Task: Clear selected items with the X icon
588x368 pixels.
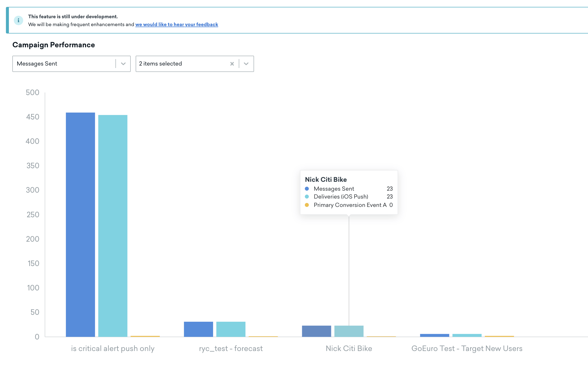Action: pyautogui.click(x=232, y=64)
